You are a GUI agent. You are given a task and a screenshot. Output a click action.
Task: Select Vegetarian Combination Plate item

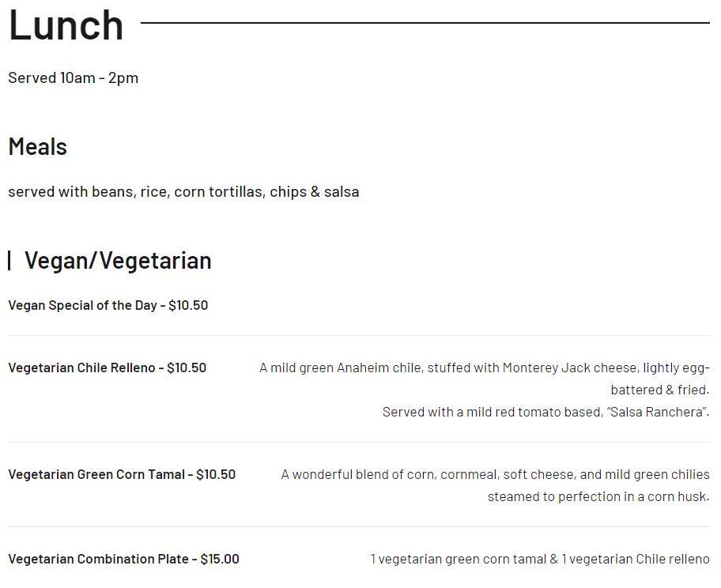click(123, 560)
